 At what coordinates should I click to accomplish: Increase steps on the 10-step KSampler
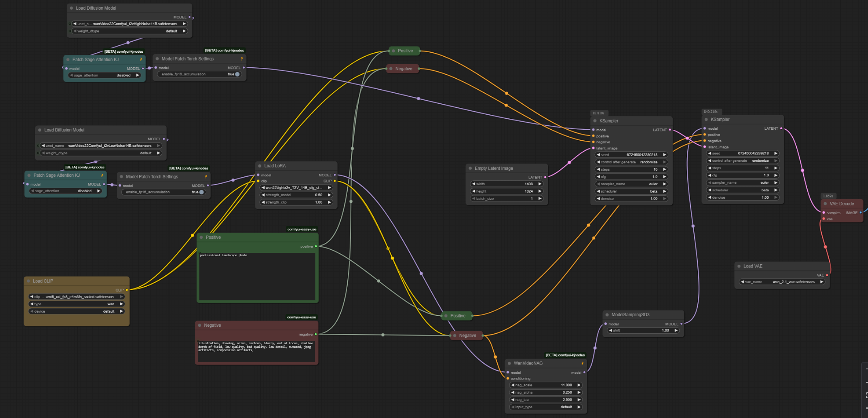point(665,169)
